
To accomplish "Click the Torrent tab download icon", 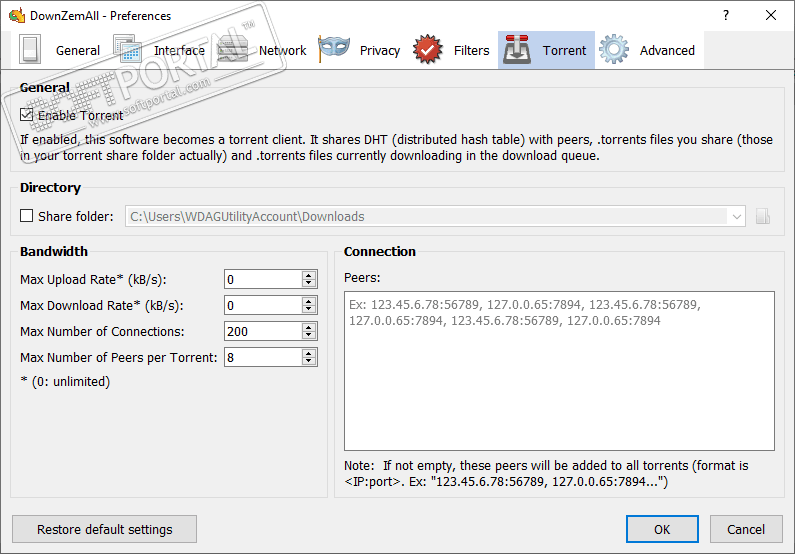I will click(517, 50).
